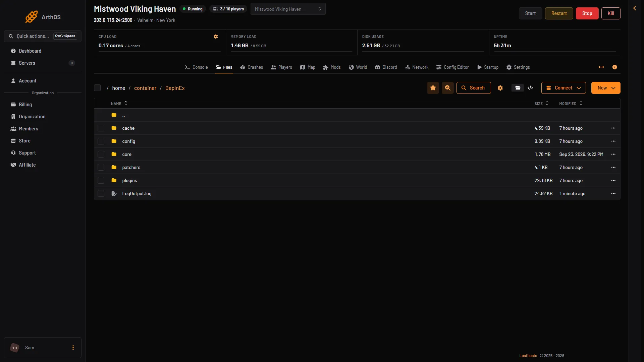Check the LogOutput.log checkbox
Screen dimensions: 644x362
pyautogui.click(x=101, y=193)
